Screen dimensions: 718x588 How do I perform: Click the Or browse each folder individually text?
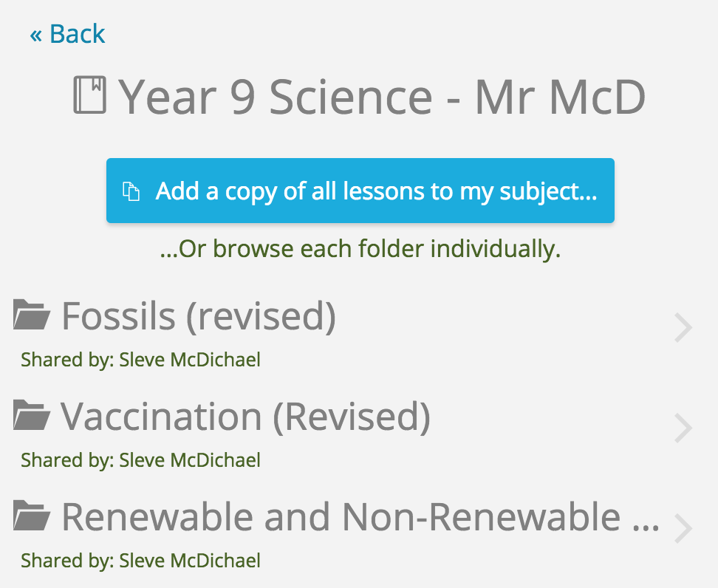click(x=360, y=249)
